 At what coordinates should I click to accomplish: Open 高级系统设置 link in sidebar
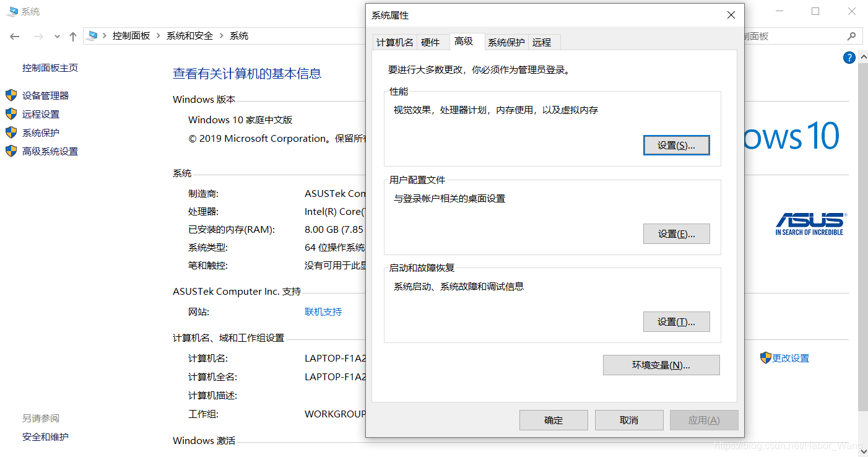50,151
